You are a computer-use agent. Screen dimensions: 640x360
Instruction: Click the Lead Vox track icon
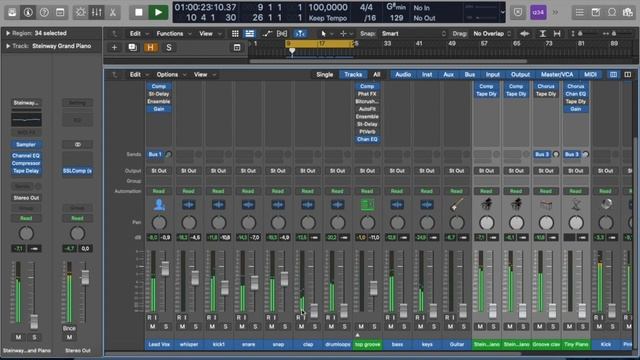click(x=159, y=204)
